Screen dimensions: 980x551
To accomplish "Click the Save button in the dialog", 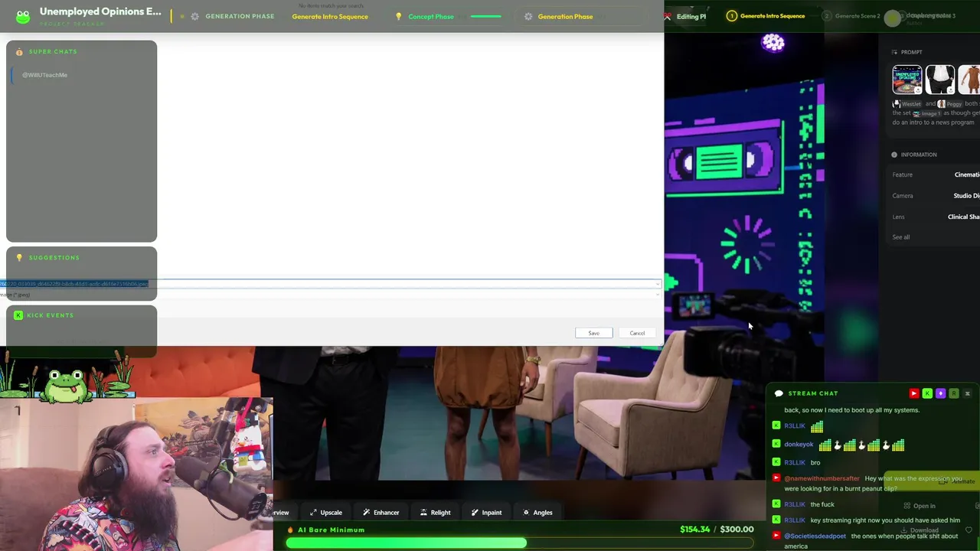I will (x=593, y=333).
